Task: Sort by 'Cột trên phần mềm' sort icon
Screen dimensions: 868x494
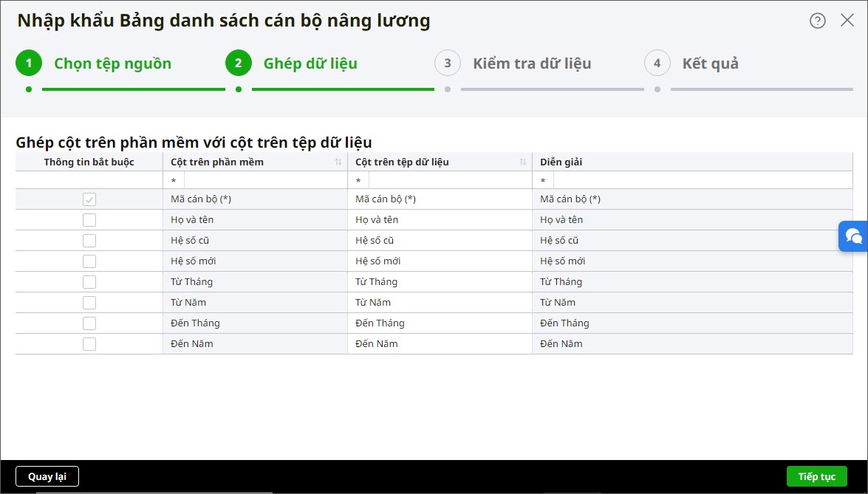Action: coord(338,162)
